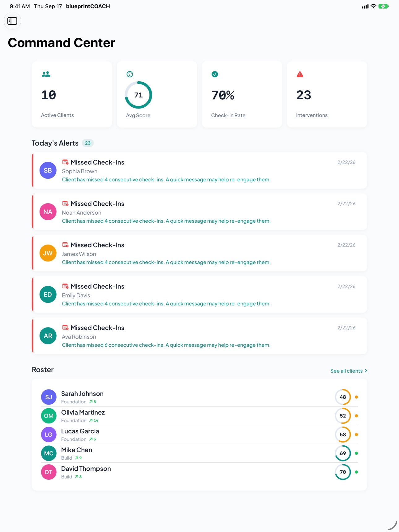Click Ava Robinson's 6 consecutive check-ins message
This screenshot has width=399, height=532.
(166, 345)
